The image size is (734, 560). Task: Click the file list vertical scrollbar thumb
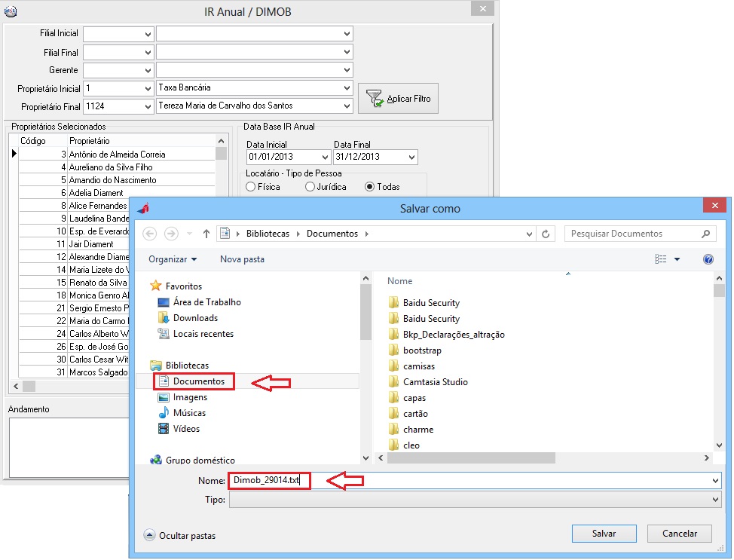719,290
